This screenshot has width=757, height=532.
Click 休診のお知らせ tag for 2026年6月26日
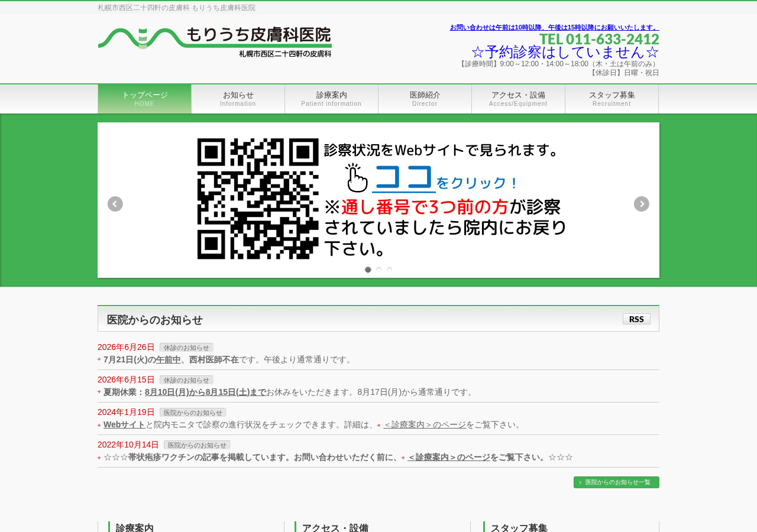tap(186, 348)
